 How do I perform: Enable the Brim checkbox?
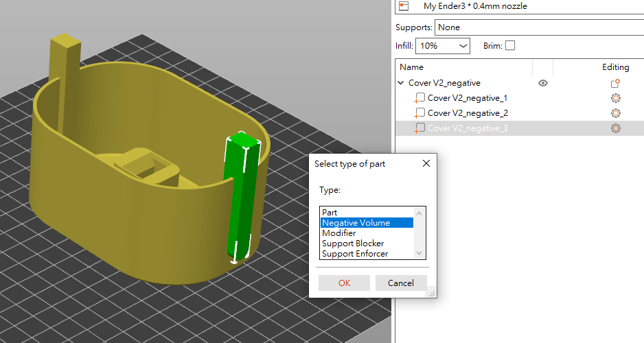(509, 45)
